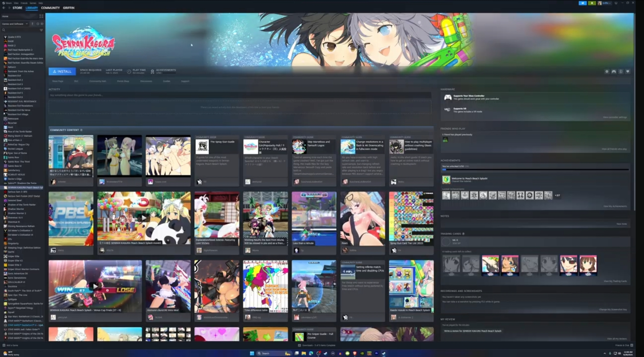Click the Trading Cards help icon
Image resolution: width=644 pixels, height=357 pixels.
463,234
